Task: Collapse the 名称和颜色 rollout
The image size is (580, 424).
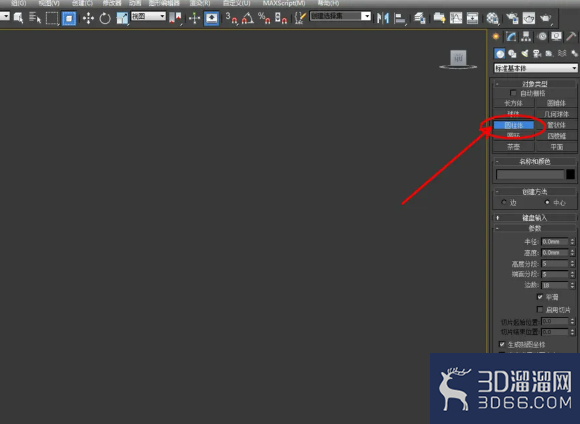Action: click(x=535, y=161)
